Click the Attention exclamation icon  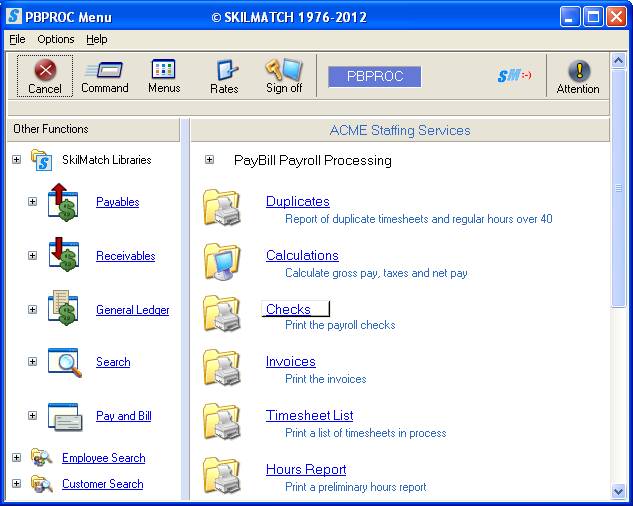point(579,71)
